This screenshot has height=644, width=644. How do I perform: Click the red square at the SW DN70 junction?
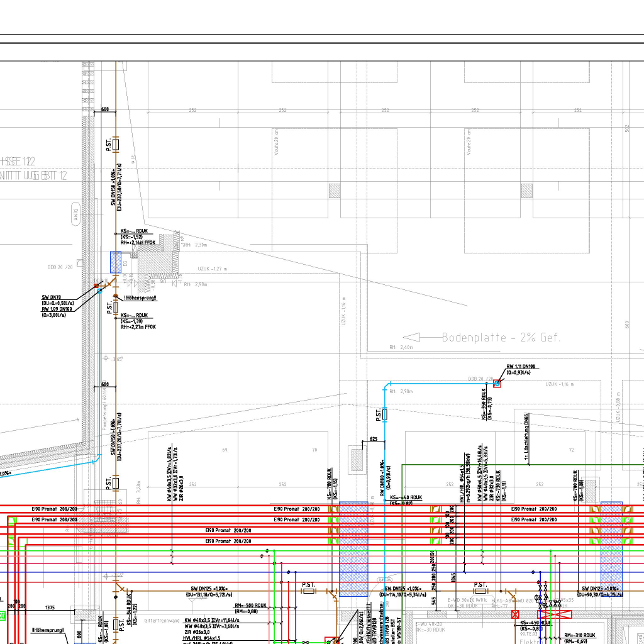96,286
